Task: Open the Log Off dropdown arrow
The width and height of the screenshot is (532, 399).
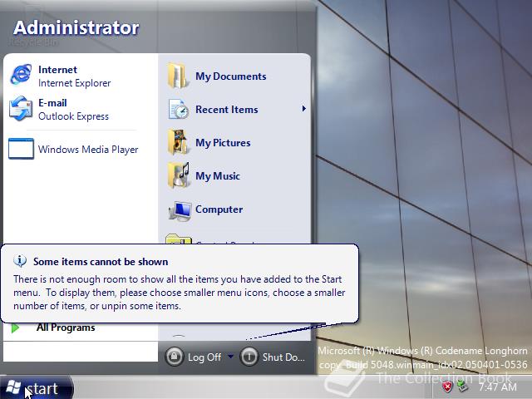Action: click(231, 357)
